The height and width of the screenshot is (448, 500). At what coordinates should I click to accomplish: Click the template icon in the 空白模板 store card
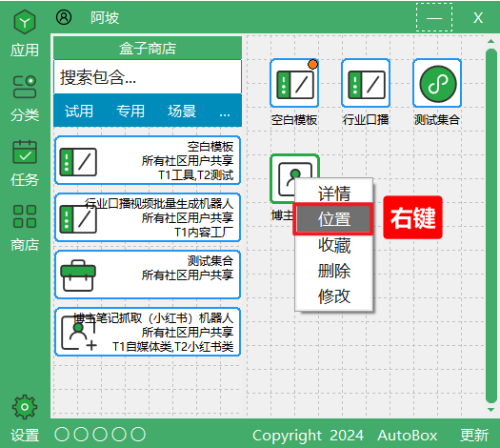click(x=78, y=162)
